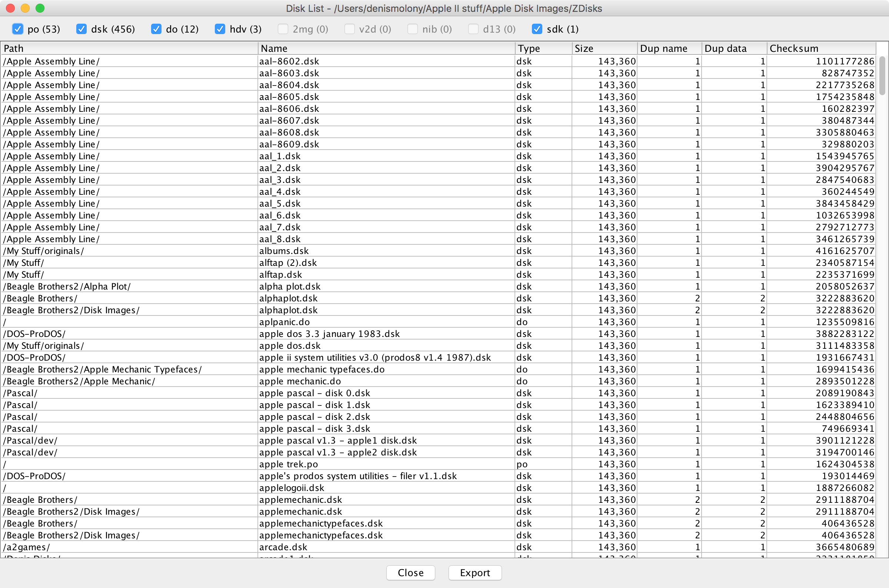Select the alftap (2).dsk row
Image resolution: width=889 pixels, height=588 pixels.
click(x=439, y=263)
